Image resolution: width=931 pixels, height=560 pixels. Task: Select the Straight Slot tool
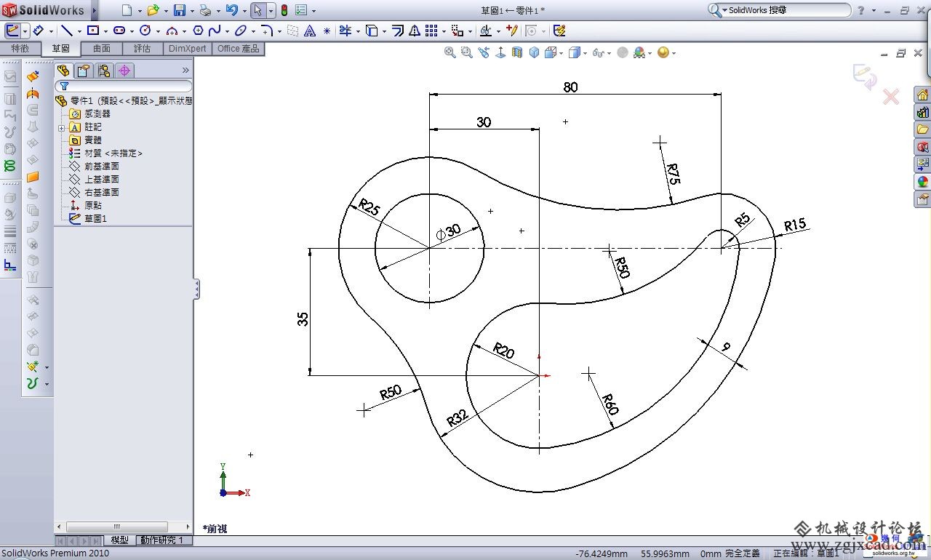pos(119,31)
